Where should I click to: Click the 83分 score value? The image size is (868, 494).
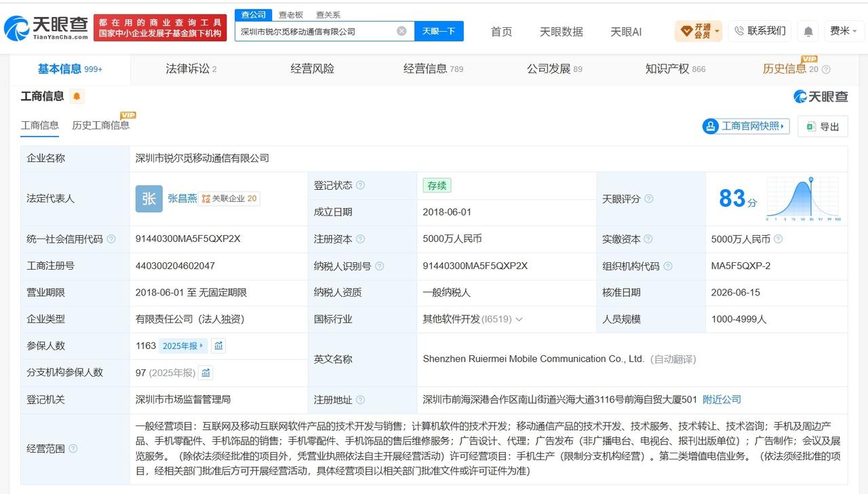pyautogui.click(x=738, y=199)
